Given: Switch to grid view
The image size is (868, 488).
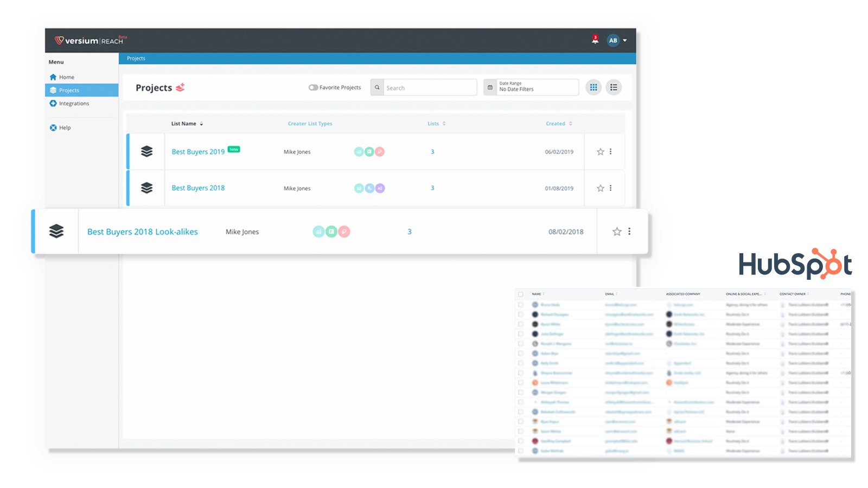Looking at the screenshot, I should point(593,87).
